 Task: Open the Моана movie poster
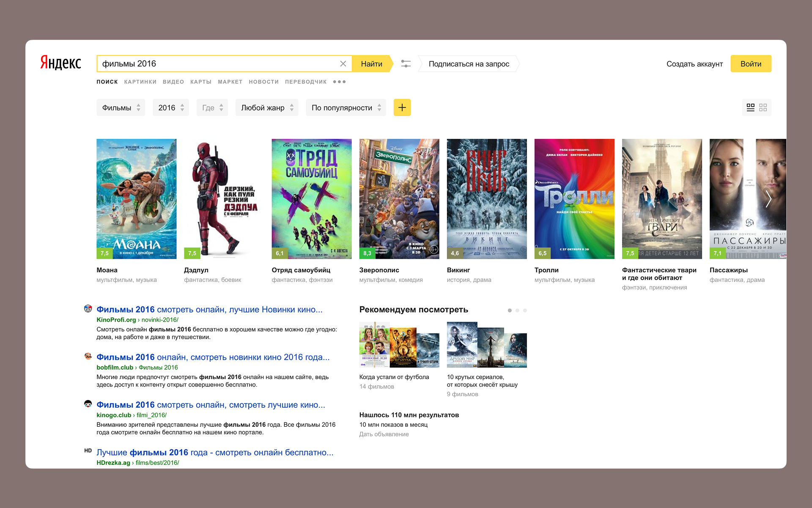(137, 199)
